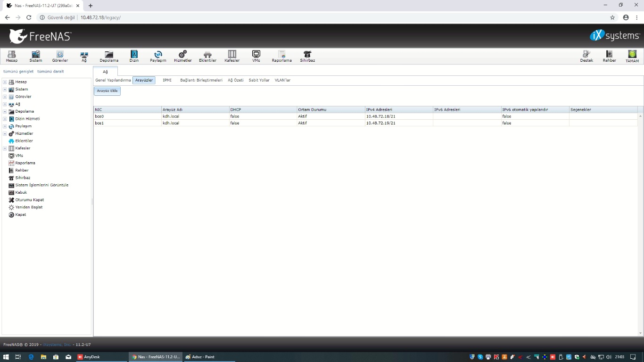644x362 pixels.
Task: Open the VMs toolbar icon
Action: click(x=256, y=56)
